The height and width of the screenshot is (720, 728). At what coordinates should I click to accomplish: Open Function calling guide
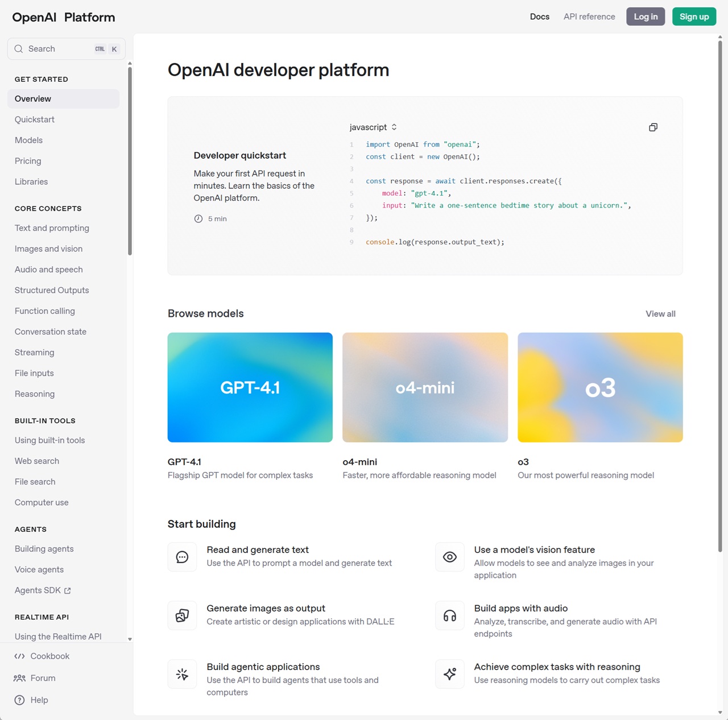44,311
